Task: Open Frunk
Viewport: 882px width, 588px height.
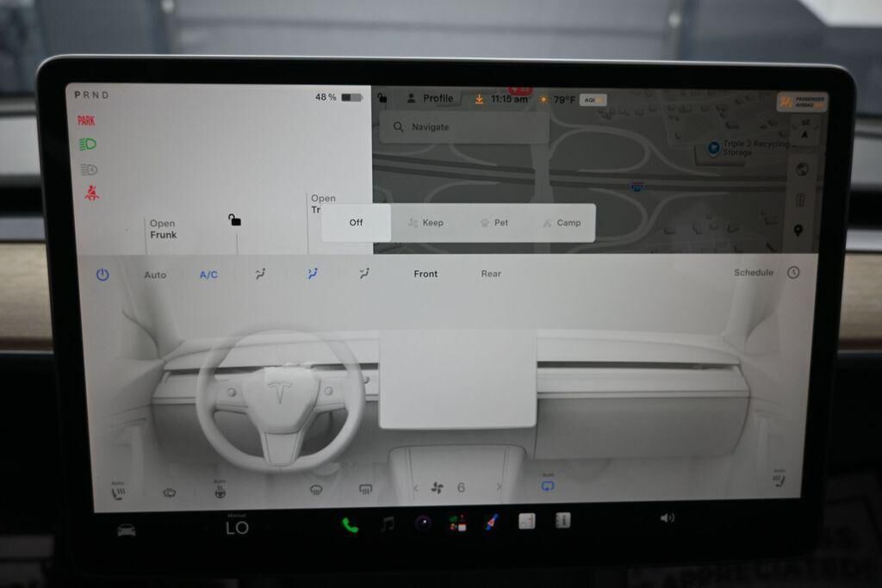Action: point(163,229)
